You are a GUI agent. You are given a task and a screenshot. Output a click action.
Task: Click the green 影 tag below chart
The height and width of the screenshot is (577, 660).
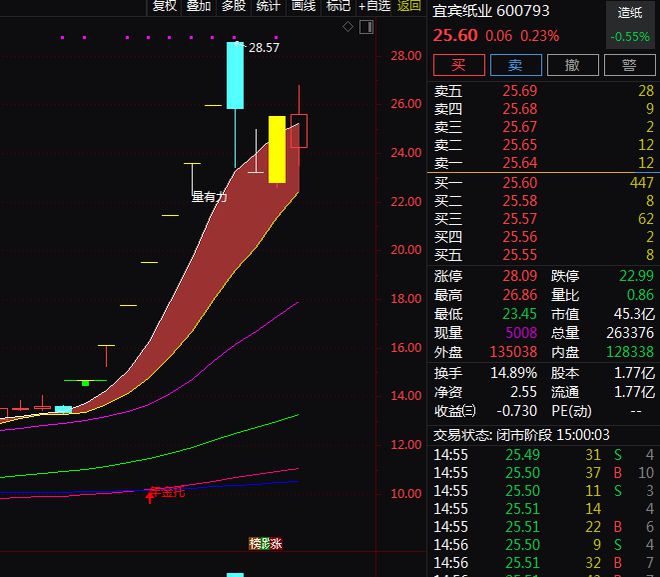(266, 544)
